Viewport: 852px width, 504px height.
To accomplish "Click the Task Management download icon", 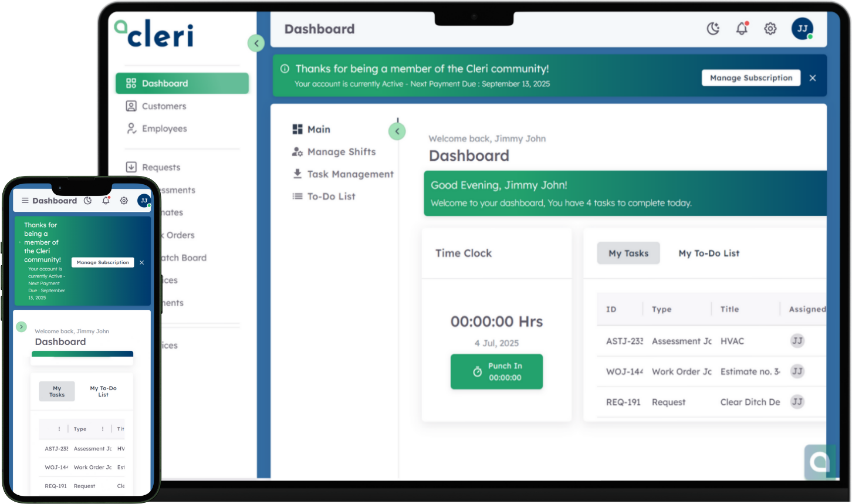I will 297,174.
